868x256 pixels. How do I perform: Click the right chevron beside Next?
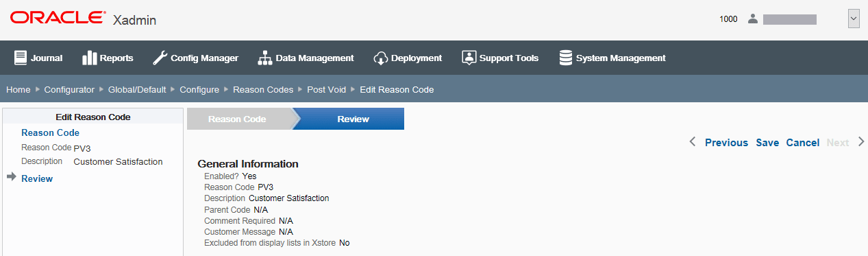point(861,142)
